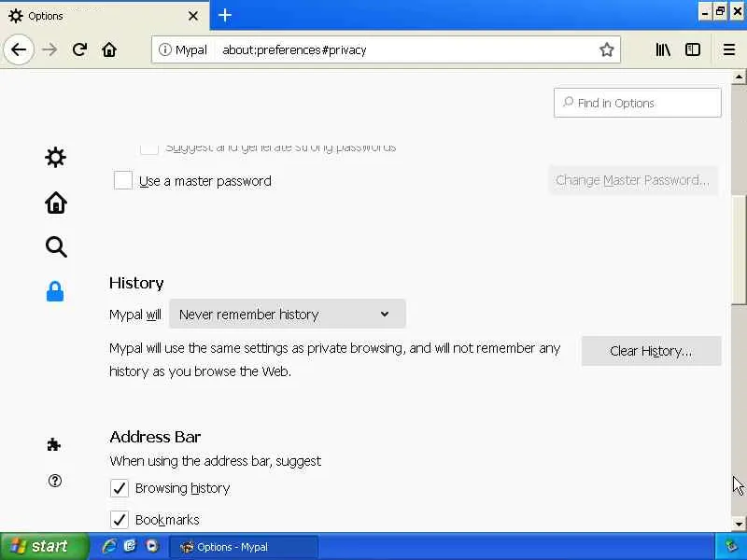Go back with the back arrow button
The image size is (747, 560).
pyautogui.click(x=19, y=49)
